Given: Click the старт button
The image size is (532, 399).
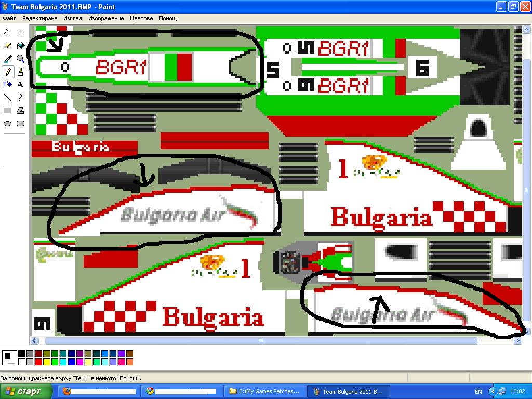Looking at the screenshot, I should tap(26, 391).
